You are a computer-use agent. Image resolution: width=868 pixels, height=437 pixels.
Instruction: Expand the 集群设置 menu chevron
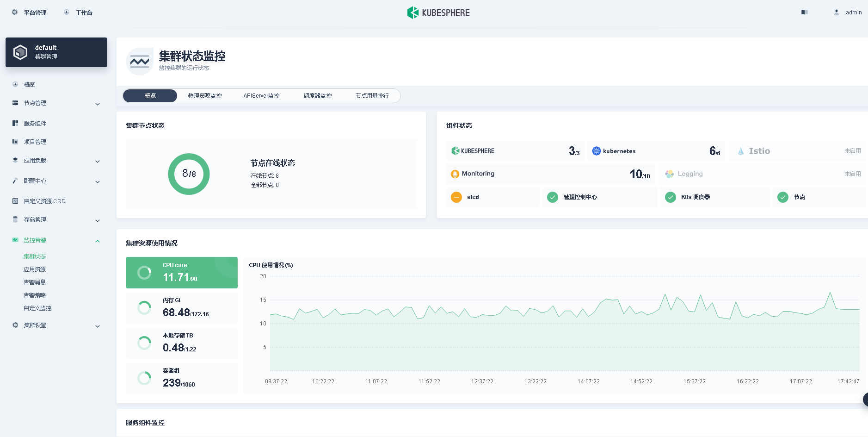point(98,326)
